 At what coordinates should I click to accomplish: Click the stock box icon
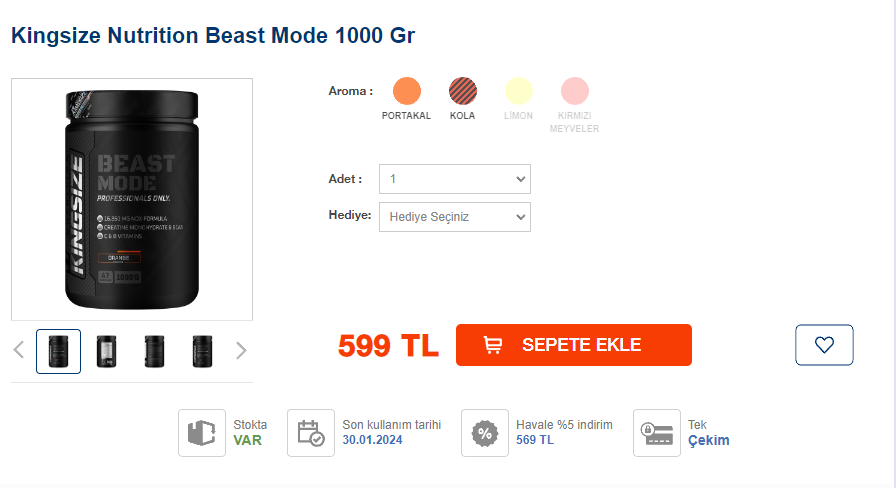[202, 433]
